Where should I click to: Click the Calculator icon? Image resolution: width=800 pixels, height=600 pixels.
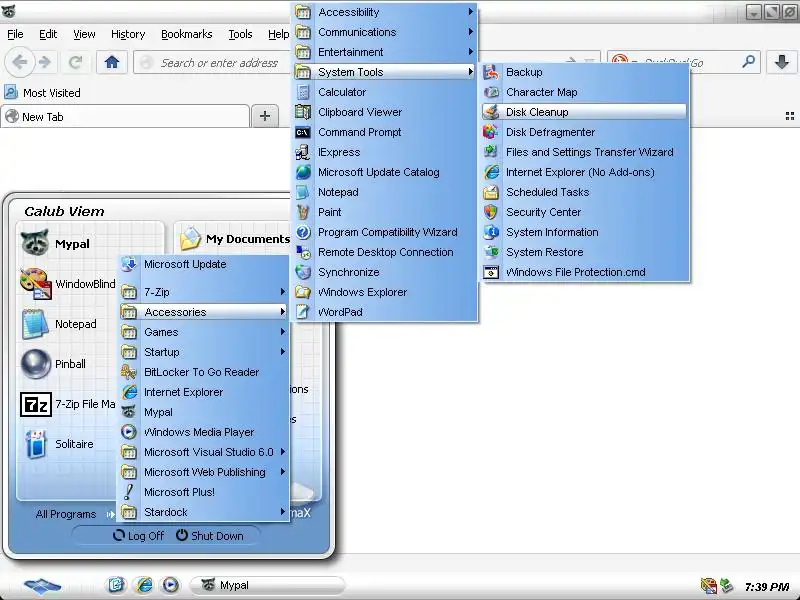tap(303, 92)
